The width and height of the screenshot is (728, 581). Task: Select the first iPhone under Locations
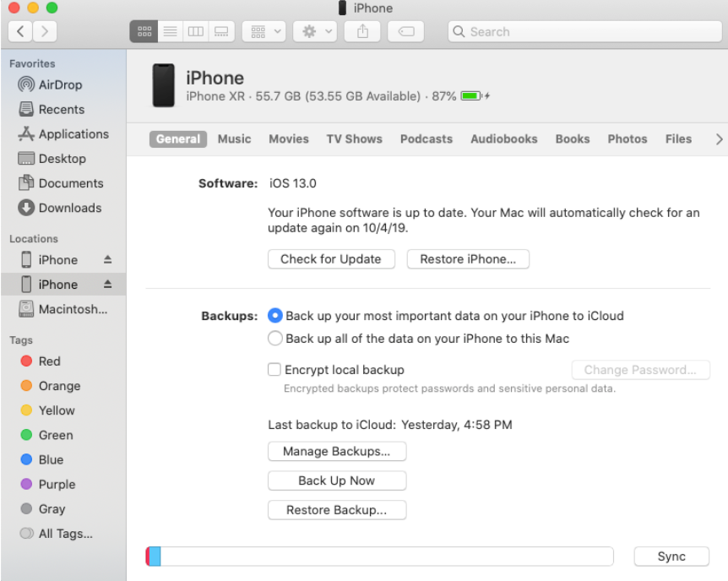click(x=57, y=259)
